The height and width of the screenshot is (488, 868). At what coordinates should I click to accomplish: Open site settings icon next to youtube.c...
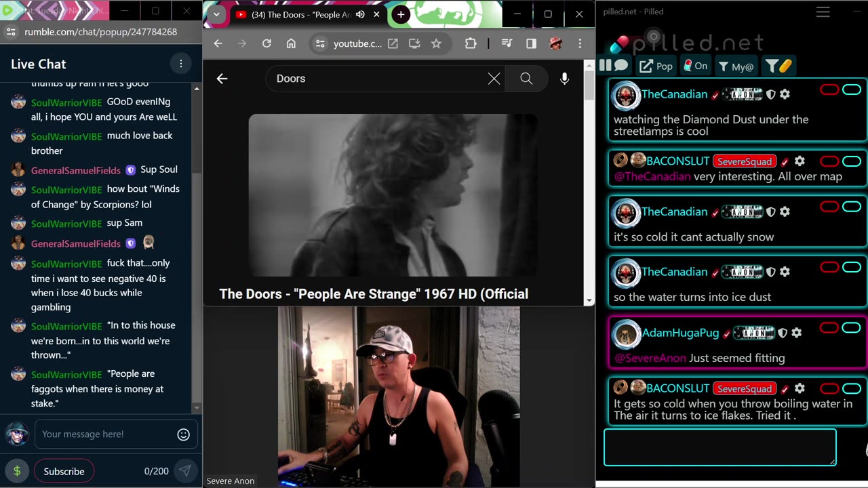click(321, 43)
